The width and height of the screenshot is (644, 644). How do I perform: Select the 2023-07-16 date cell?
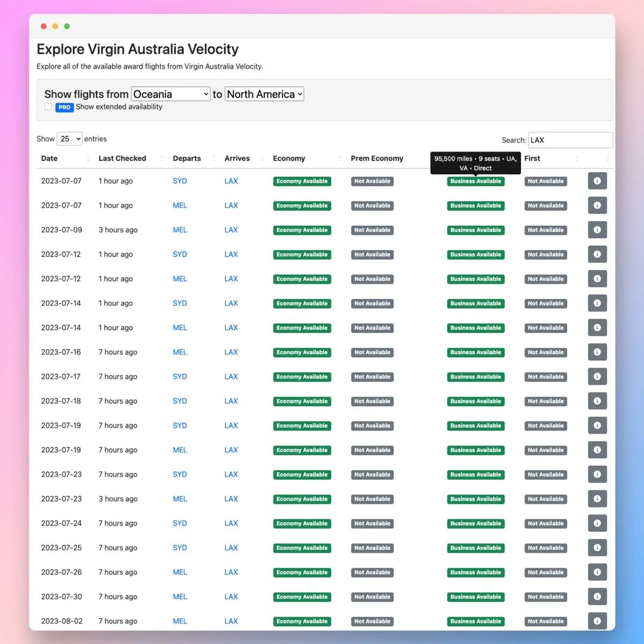[x=61, y=352]
